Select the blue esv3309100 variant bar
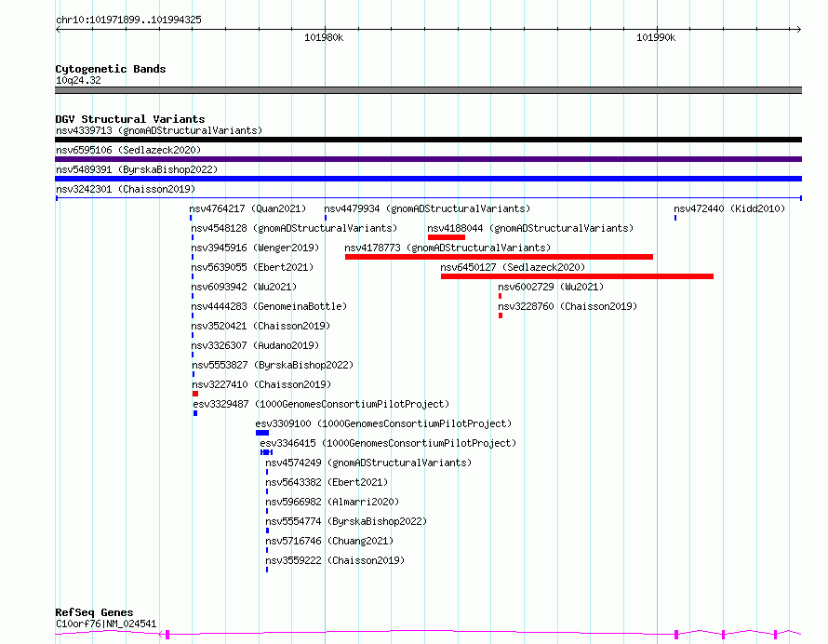 262,433
